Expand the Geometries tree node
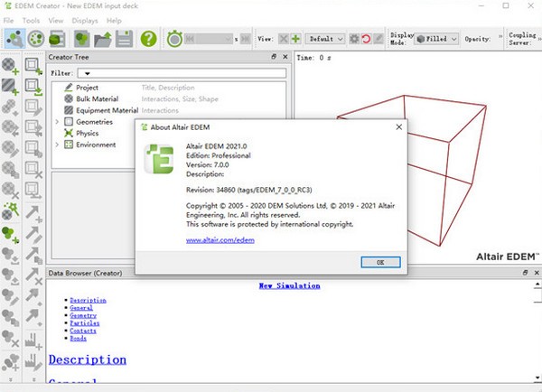This screenshot has width=542, height=392. pyautogui.click(x=57, y=121)
